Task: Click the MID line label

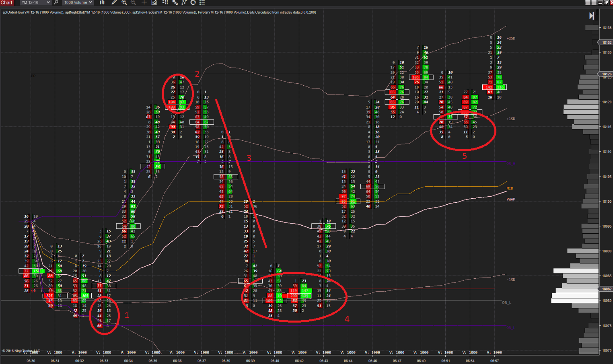Action: [x=510, y=188]
